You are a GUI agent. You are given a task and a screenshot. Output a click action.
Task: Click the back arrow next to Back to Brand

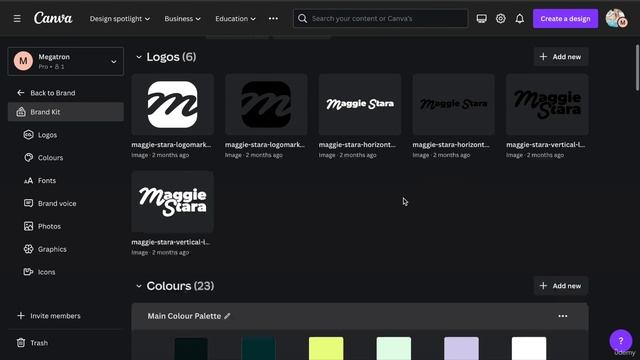(20, 93)
